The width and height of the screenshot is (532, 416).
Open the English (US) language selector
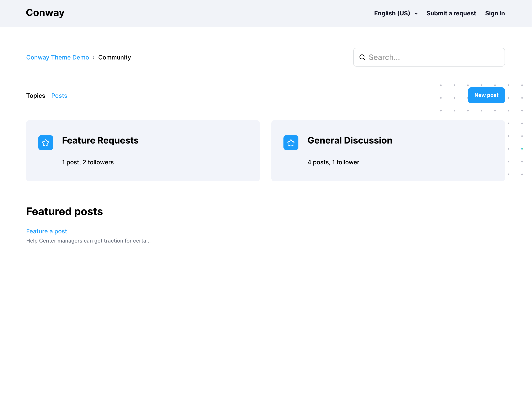pyautogui.click(x=392, y=13)
